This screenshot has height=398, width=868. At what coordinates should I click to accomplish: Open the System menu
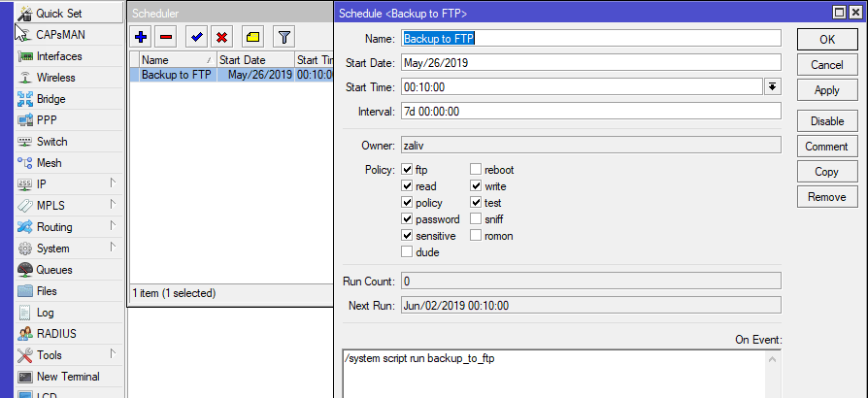52,249
